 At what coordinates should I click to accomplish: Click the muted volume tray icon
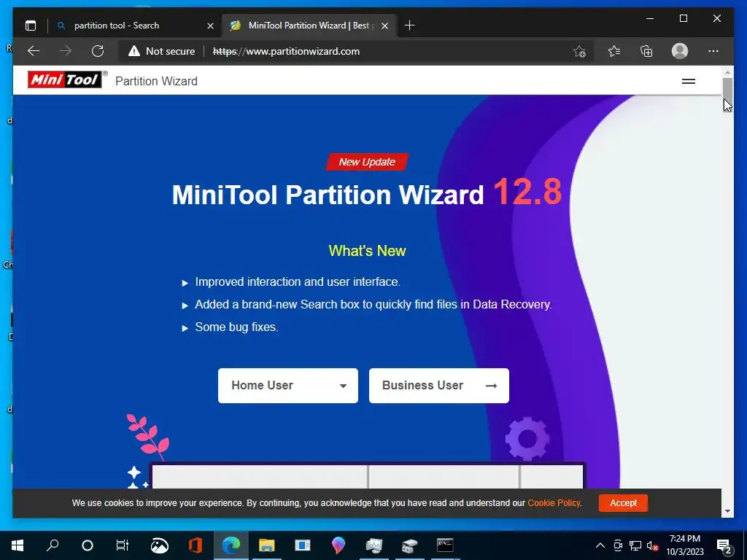coord(653,545)
